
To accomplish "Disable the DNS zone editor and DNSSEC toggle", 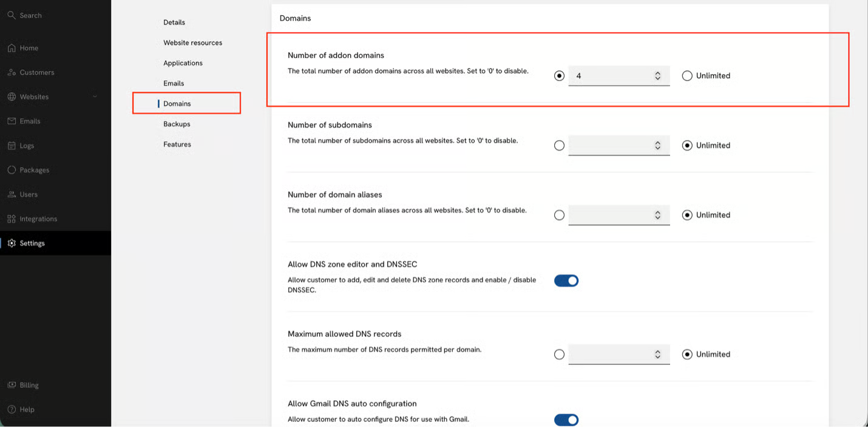I will coord(566,280).
